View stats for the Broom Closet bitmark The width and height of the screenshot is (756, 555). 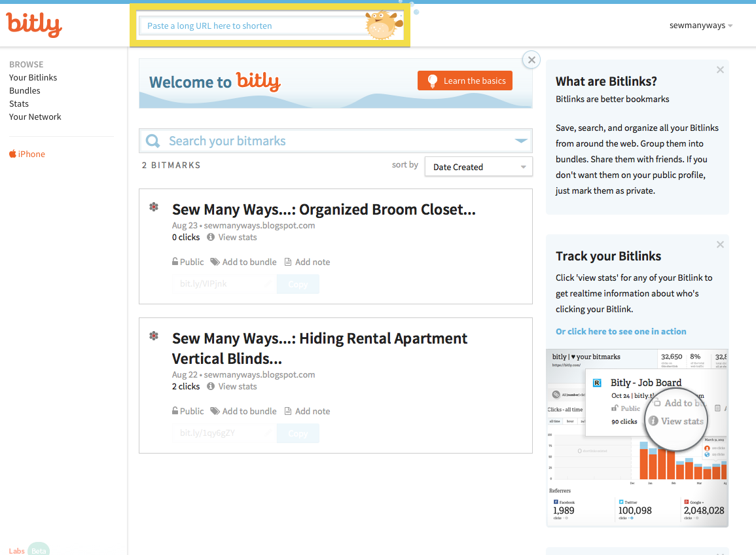tap(232, 237)
